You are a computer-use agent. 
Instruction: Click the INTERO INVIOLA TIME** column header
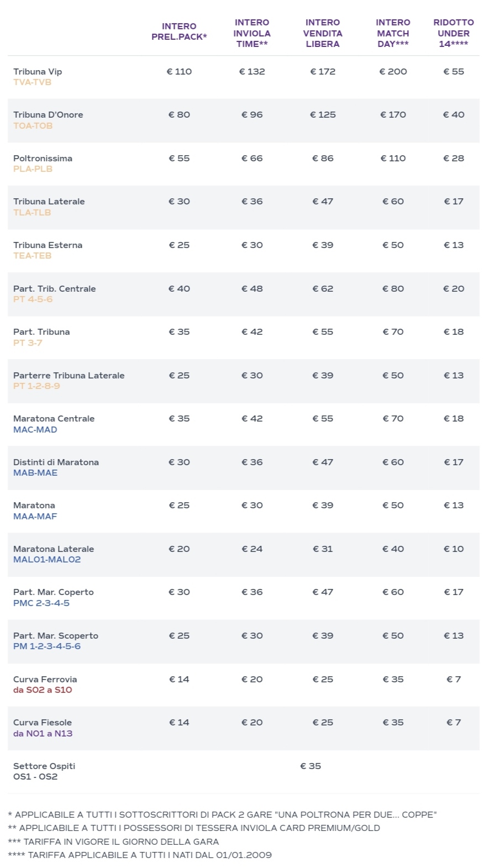click(x=252, y=33)
